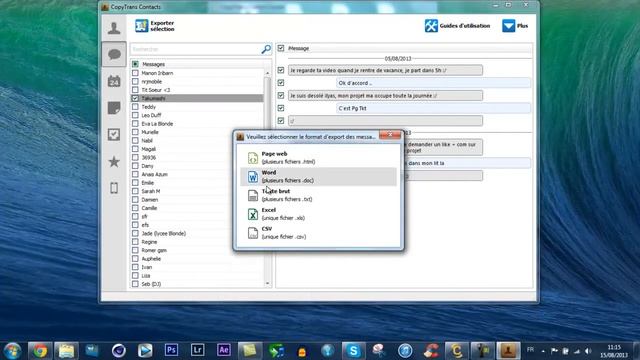Screen dimensions: 640x360
Task: Check the Teddy contact checkbox
Action: [x=135, y=107]
